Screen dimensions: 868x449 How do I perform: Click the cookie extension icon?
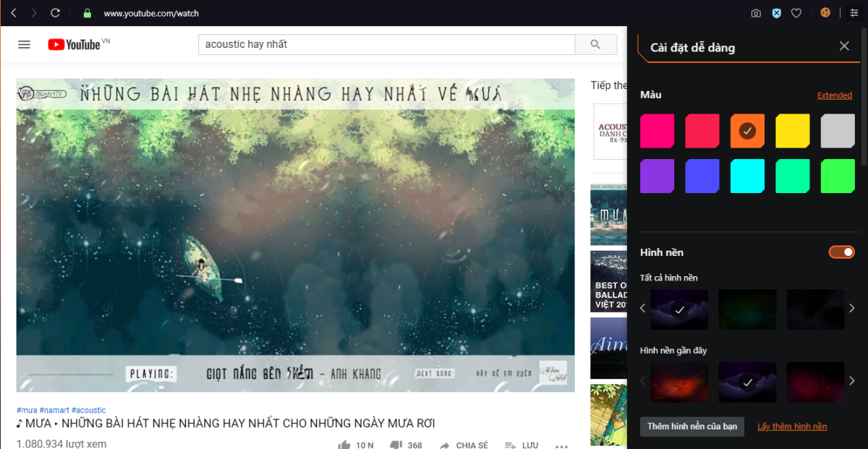(825, 12)
